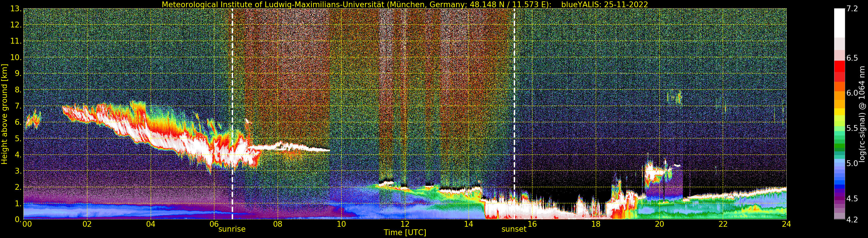Click the 9. height axis tick label
The height and width of the screenshot is (238, 868).
[x=18, y=73]
